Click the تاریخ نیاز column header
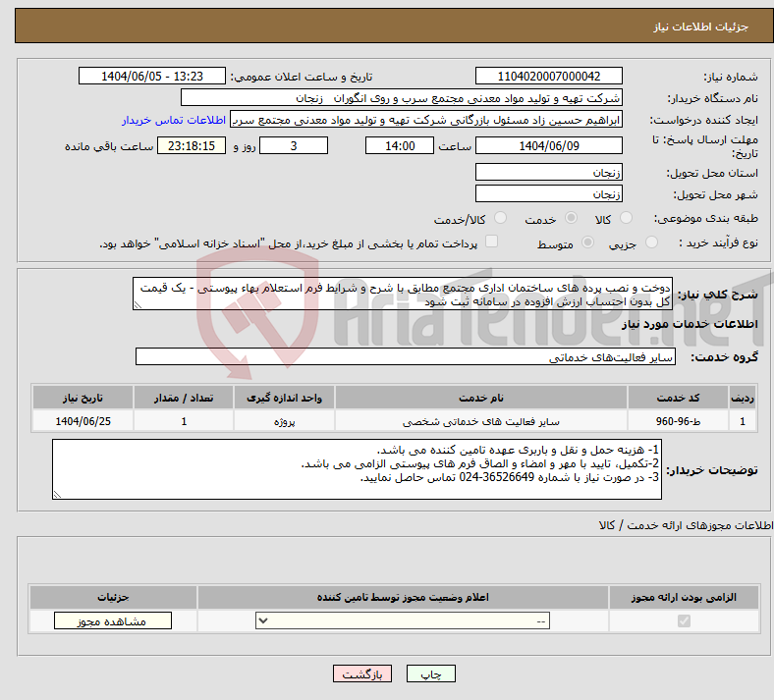Viewport: 774px width, 700px height. 83,398
